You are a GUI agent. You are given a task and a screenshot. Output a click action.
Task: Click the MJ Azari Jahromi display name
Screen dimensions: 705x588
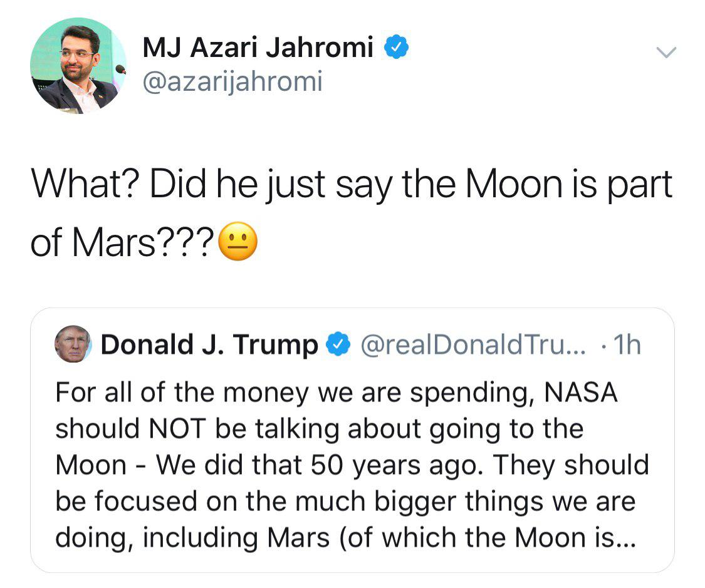pyautogui.click(x=258, y=48)
